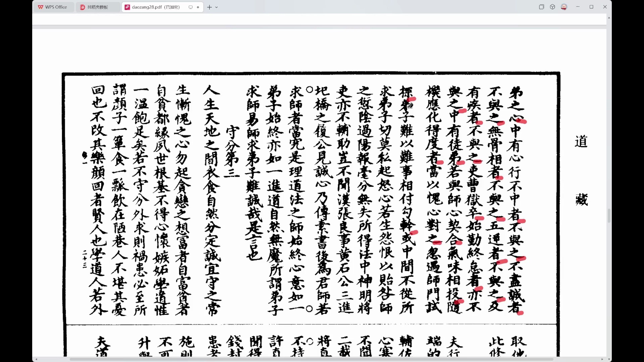Click the horizontal scrollbar left arrow
Viewport: 644px width, 362px height.
click(36, 359)
